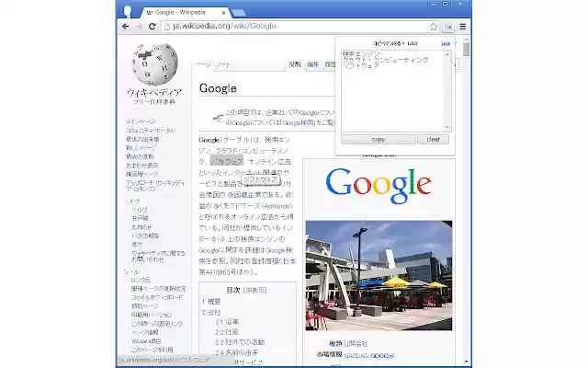Click the page's vertical scrollbar thumb
The height and width of the screenshot is (368, 588).
pos(466,49)
